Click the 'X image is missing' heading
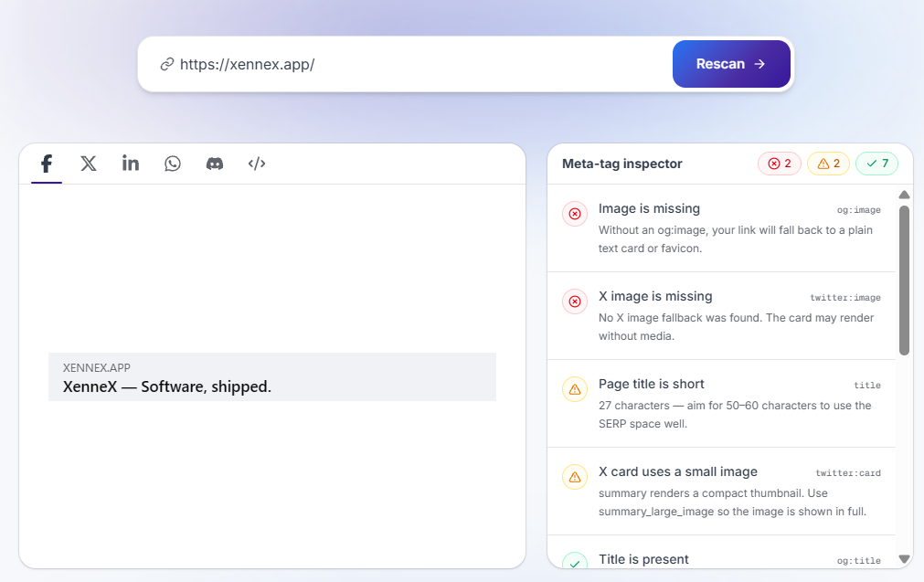The height and width of the screenshot is (582, 924). click(655, 296)
